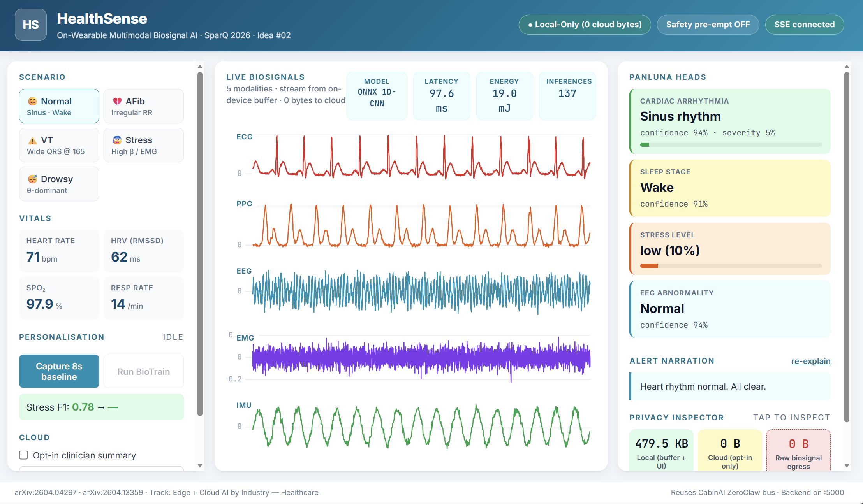Click the smiley emoji on Normal scenario
Screen dimensions: 863x504
(x=33, y=101)
